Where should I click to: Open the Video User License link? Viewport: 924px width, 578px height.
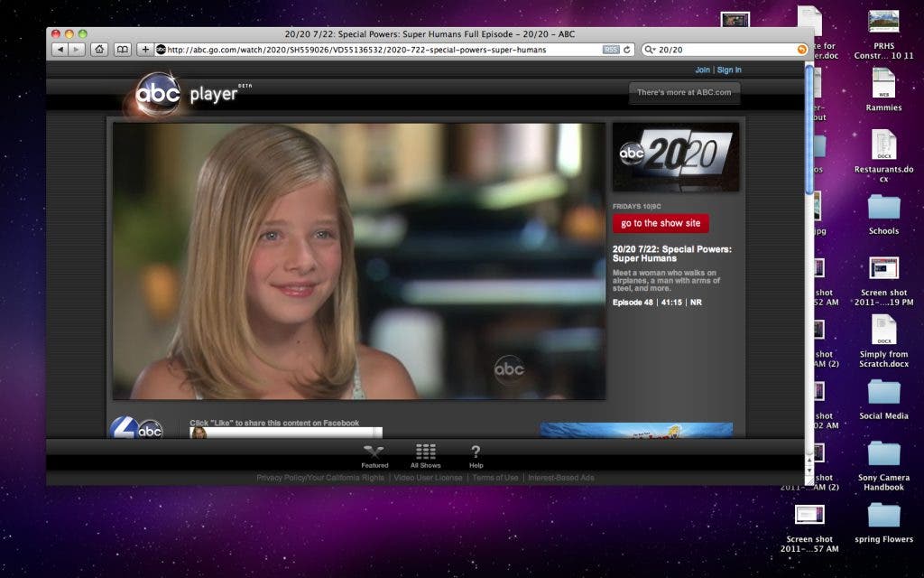click(x=428, y=478)
